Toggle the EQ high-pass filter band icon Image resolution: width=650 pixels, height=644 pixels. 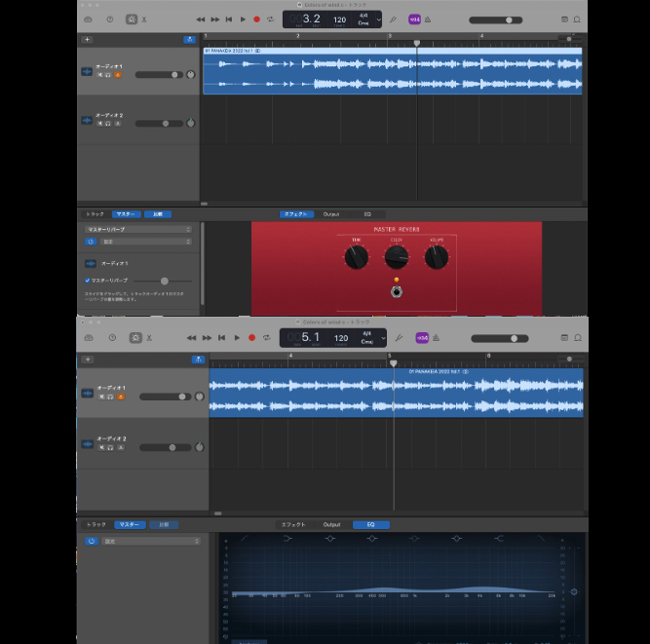245,539
